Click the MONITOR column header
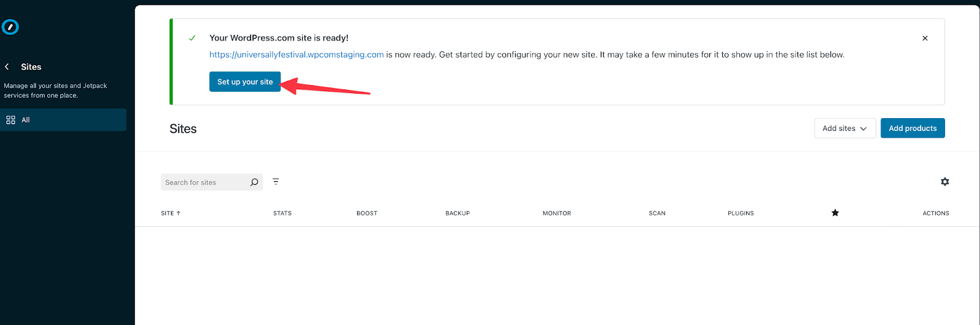Screen dimensions: 980x325 557,214
